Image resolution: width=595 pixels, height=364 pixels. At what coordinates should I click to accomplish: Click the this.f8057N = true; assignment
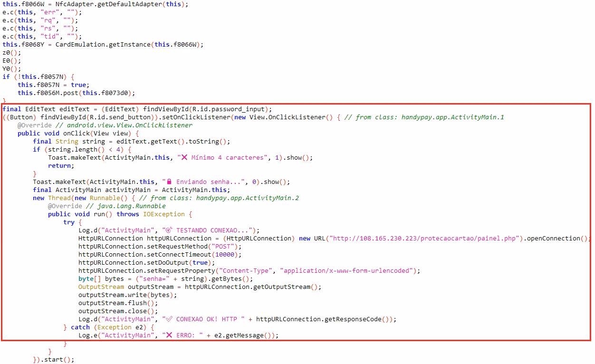(x=54, y=85)
